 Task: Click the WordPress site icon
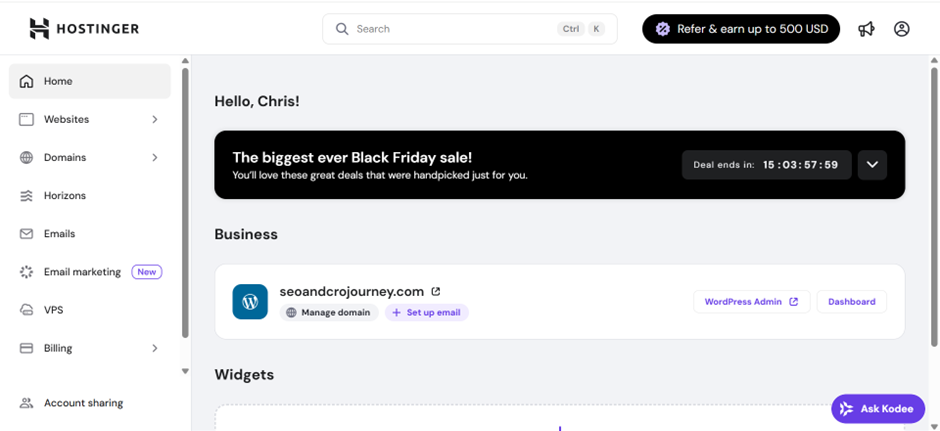coord(250,301)
